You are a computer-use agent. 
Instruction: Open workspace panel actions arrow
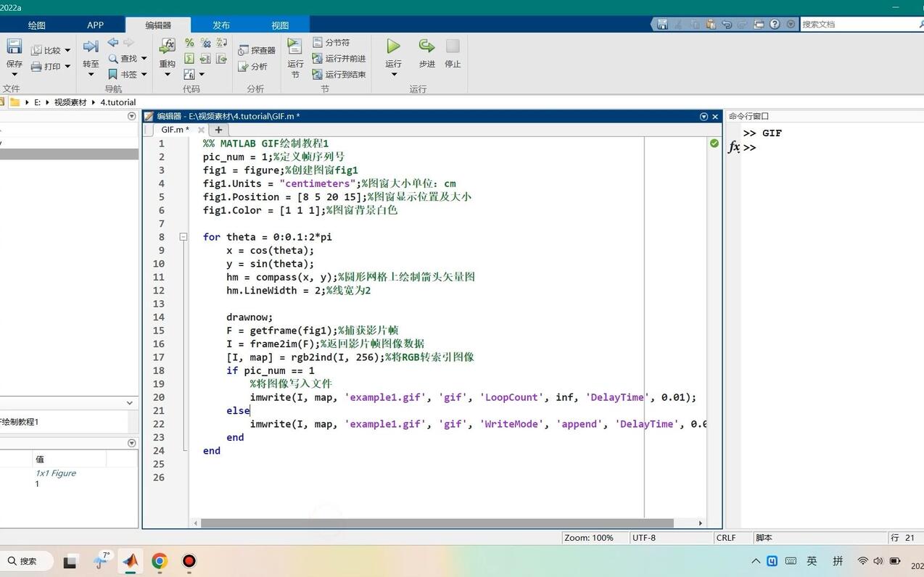tap(131, 443)
